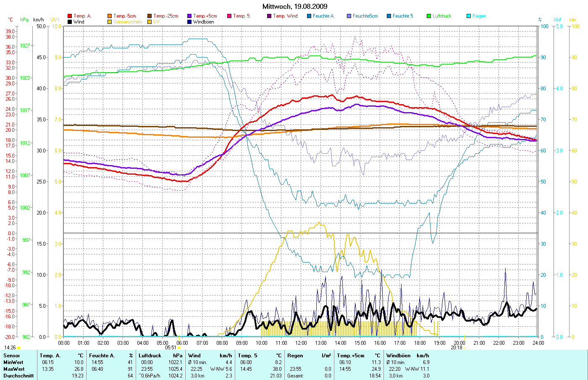Click the yellow dot beside 14:26
Screen dimensions: 588x380
pos(18,348)
